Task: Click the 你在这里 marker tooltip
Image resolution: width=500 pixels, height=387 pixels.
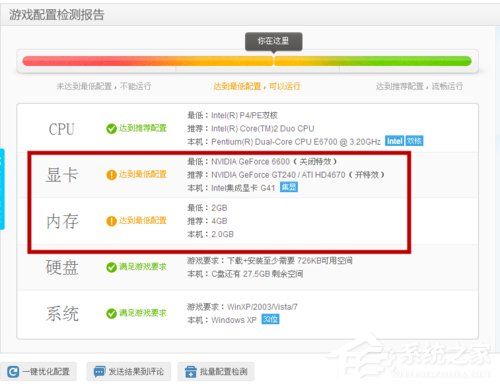Action: click(x=274, y=41)
